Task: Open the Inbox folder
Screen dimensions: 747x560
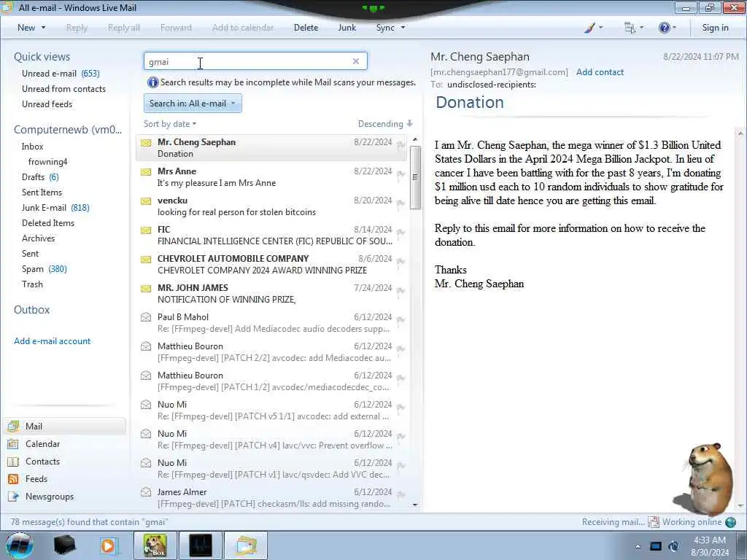Action: [32, 146]
